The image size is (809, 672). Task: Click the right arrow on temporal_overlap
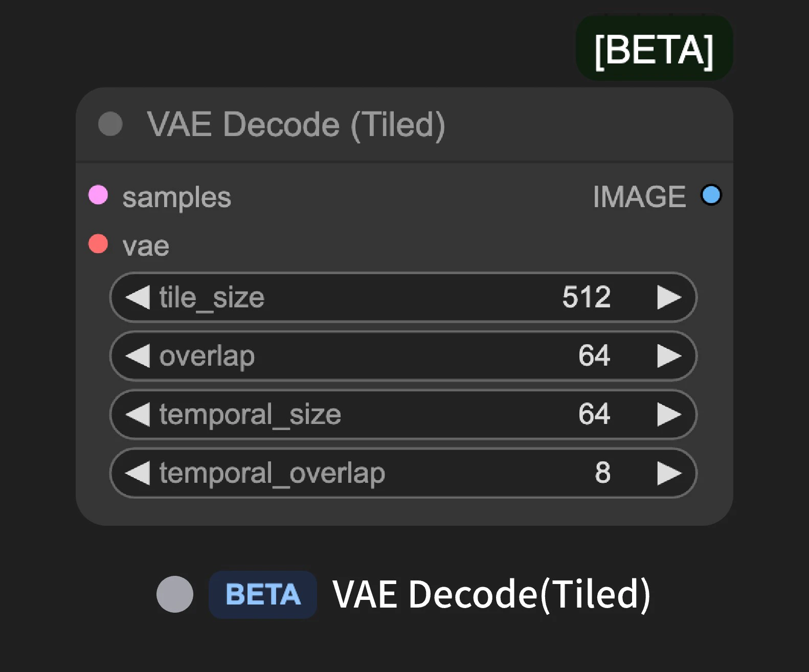tap(669, 473)
